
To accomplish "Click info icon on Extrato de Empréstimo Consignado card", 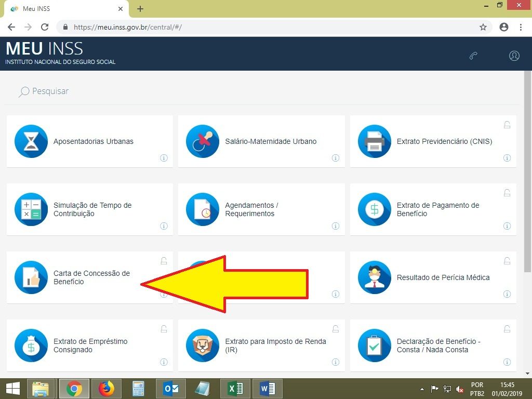I will (164, 362).
